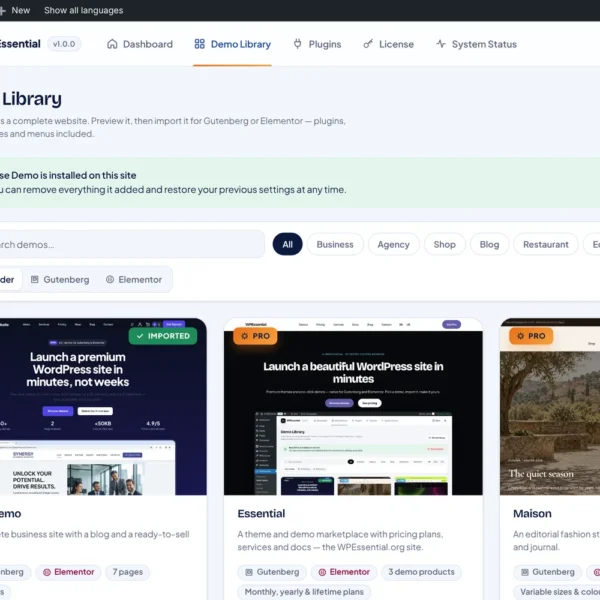Click Gutenberg tag on Essential card

[x=272, y=572]
